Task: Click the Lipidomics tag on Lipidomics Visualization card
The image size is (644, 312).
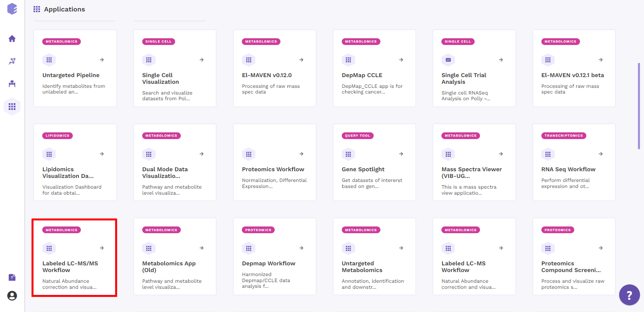Action: tap(58, 136)
